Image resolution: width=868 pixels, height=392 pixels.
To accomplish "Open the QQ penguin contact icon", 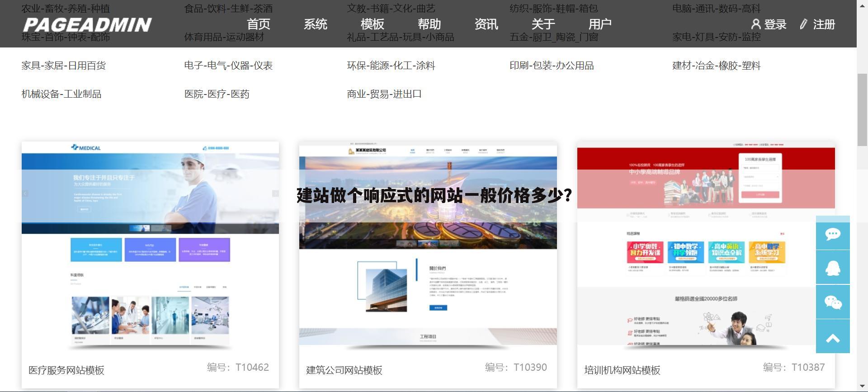I will click(x=833, y=268).
